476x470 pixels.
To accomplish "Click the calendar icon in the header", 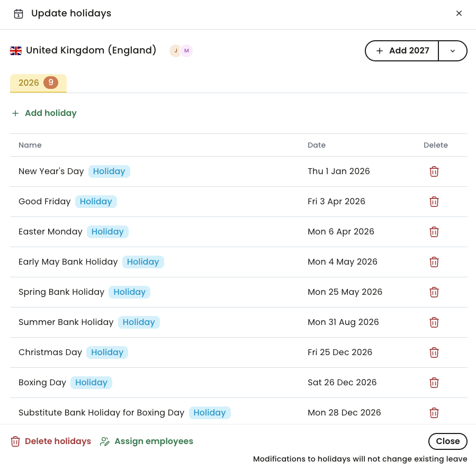I will (19, 13).
